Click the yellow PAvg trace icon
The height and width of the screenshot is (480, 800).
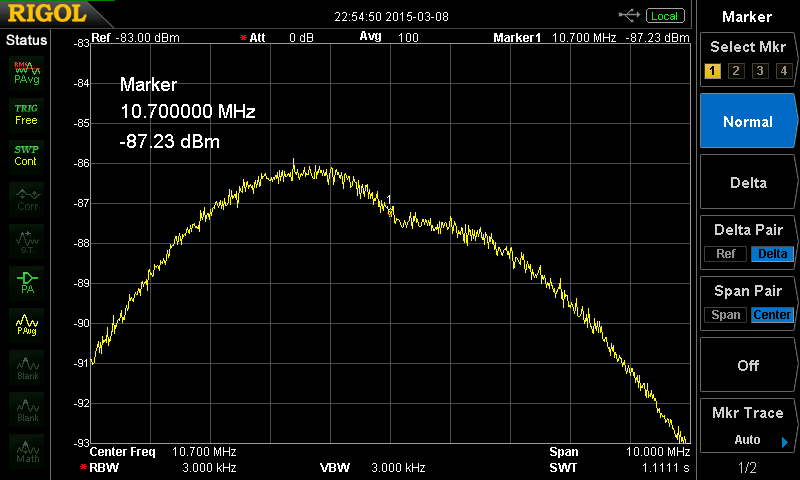pos(27,325)
